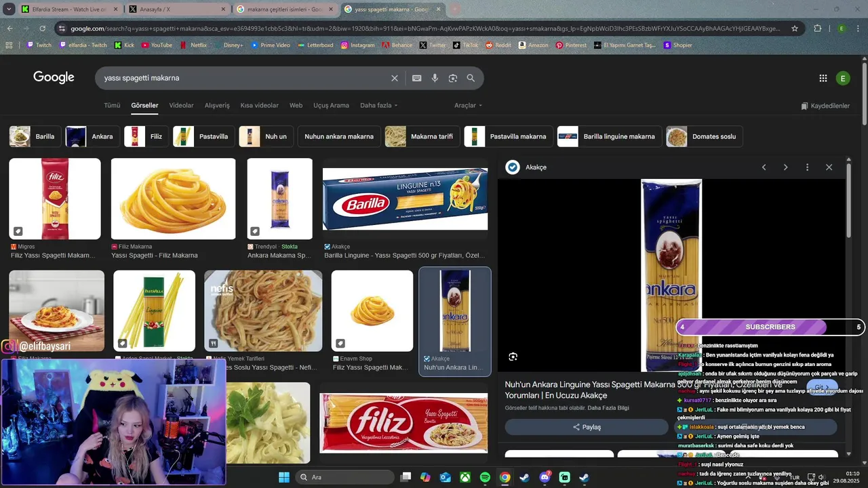Open the Google account avatar E
This screenshot has width=868, height=488.
click(843, 79)
